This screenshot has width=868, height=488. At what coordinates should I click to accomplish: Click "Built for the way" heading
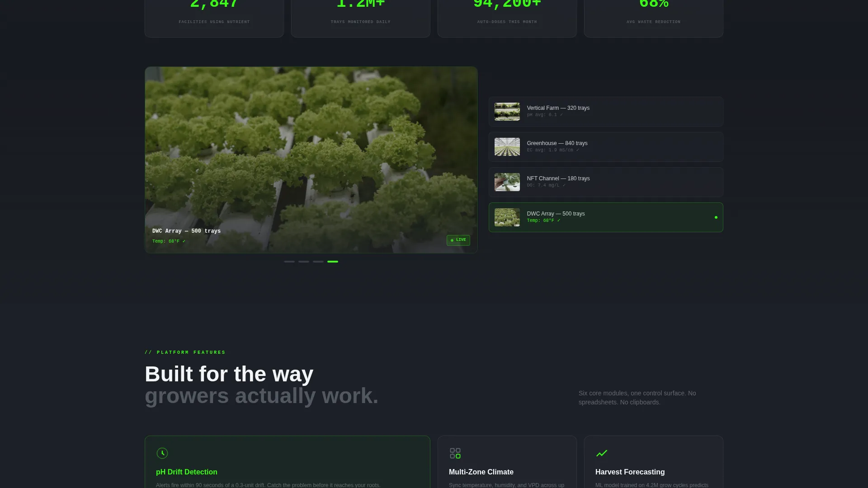[229, 374]
